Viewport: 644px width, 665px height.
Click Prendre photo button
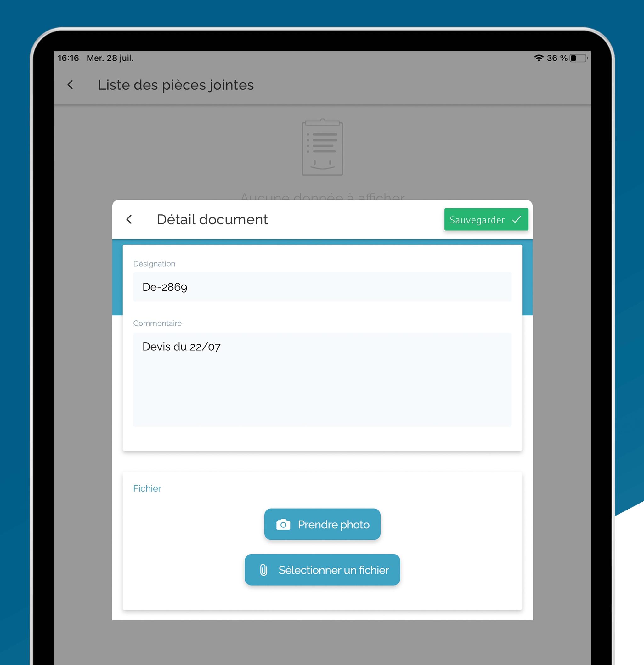point(322,524)
